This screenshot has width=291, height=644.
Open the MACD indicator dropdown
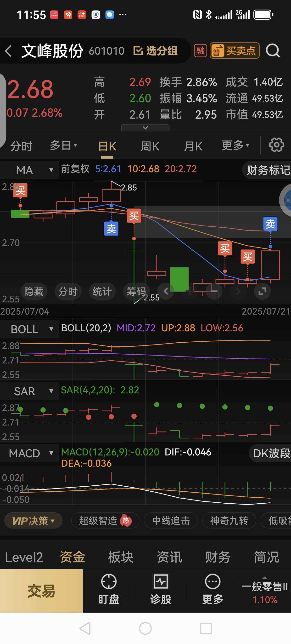[29, 453]
